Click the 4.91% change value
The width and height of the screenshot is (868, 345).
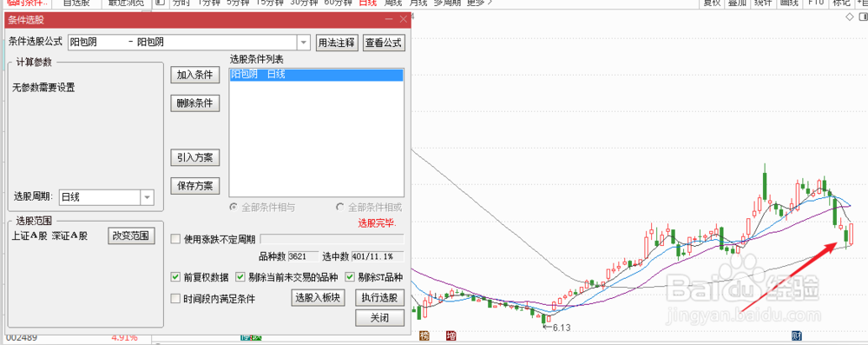tap(124, 338)
